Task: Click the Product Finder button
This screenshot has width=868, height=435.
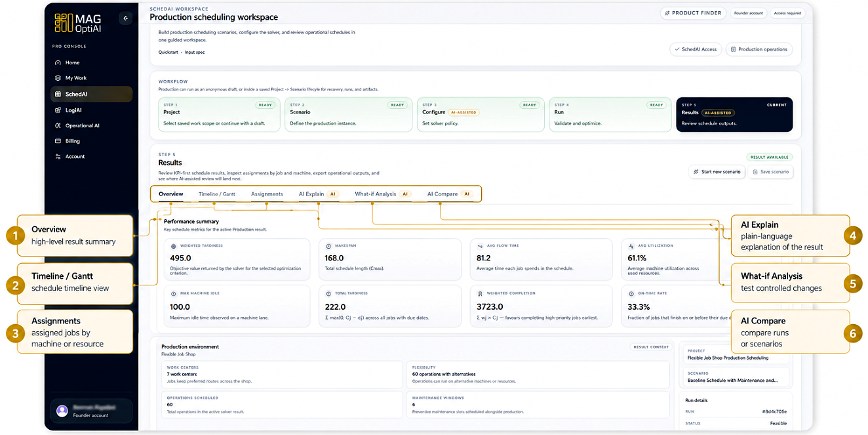Action: (693, 12)
